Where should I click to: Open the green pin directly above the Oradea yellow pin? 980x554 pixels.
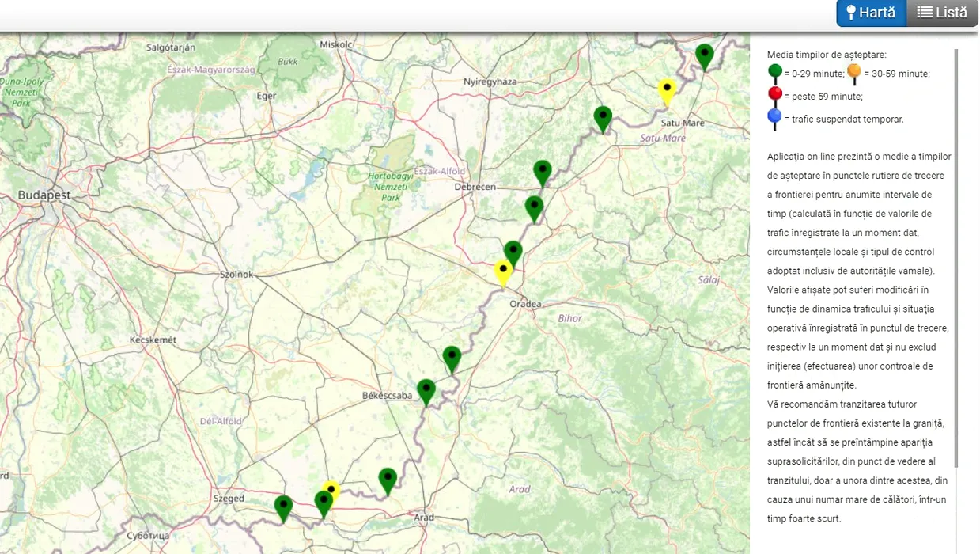(x=513, y=254)
